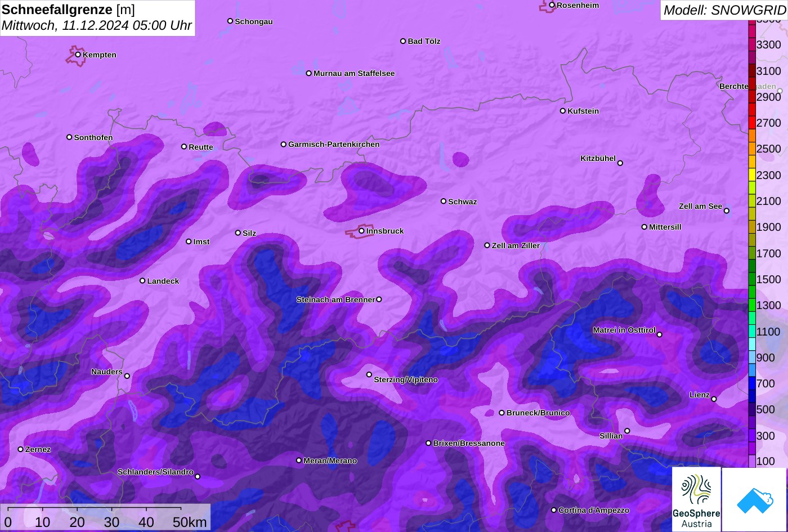Click the Bruneck/Brunico label
This screenshot has width=788, height=532.
click(x=538, y=413)
